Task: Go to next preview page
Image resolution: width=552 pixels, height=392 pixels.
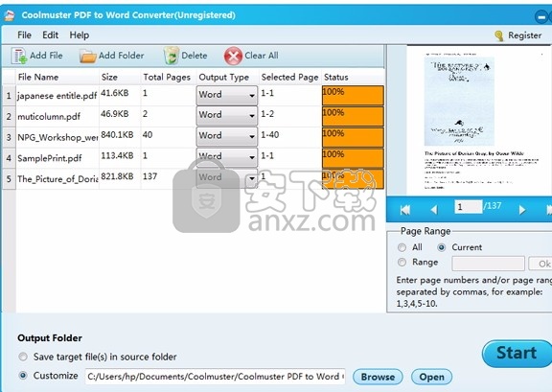Action: [x=522, y=210]
